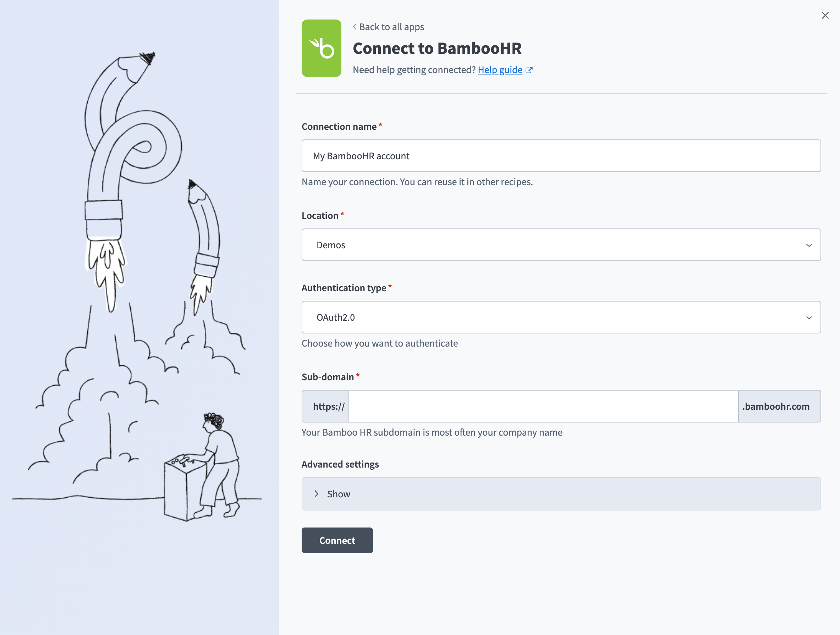
Task: Focus the Connection name input field
Action: pyautogui.click(x=561, y=156)
